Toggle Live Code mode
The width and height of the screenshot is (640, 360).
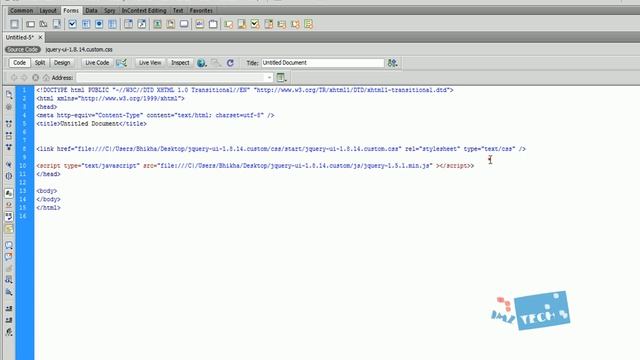tap(97, 63)
